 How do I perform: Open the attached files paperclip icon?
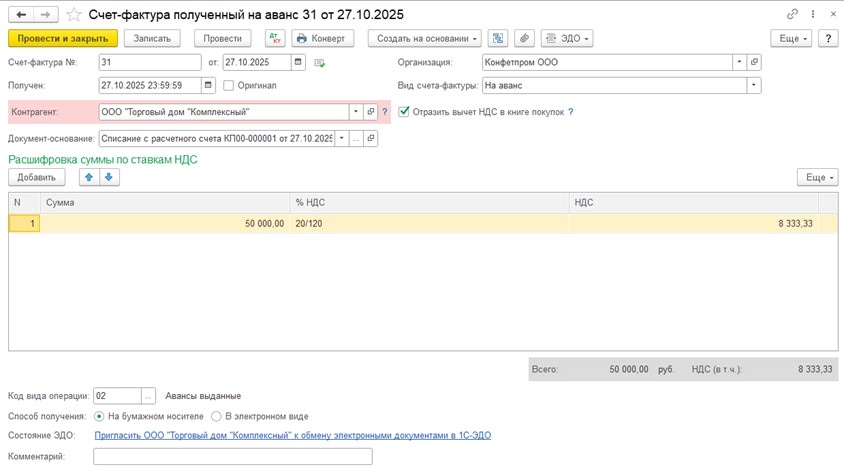[524, 38]
